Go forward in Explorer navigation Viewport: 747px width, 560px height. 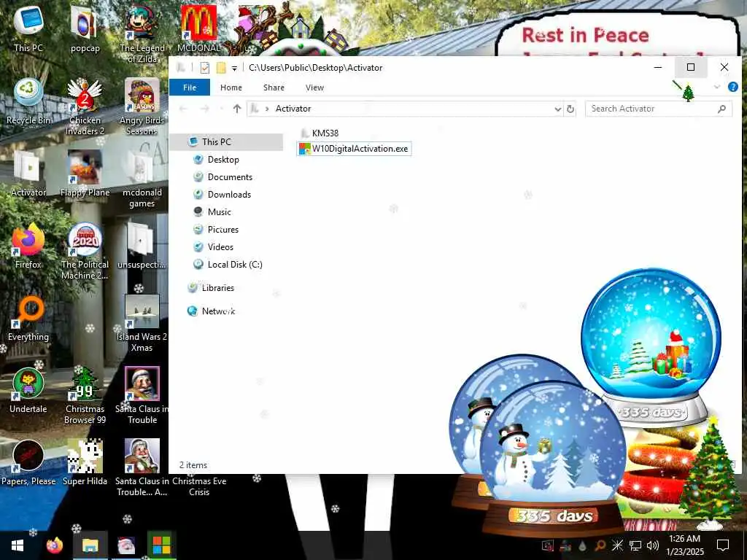205,109
